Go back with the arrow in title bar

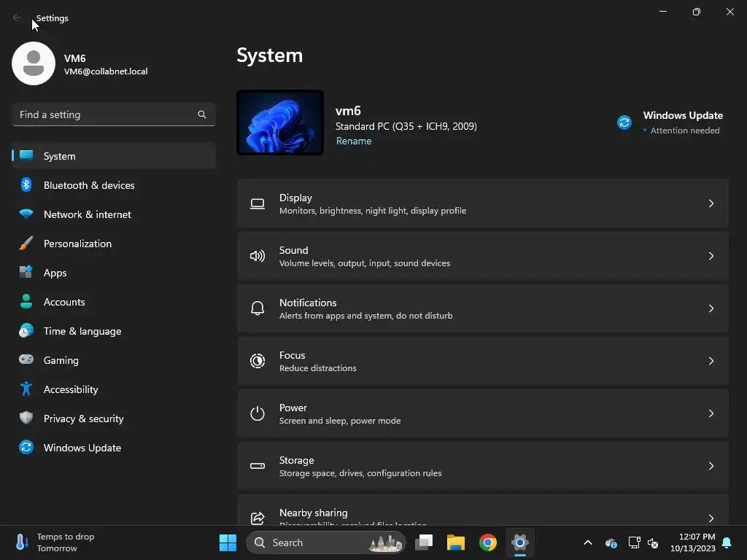[18, 17]
